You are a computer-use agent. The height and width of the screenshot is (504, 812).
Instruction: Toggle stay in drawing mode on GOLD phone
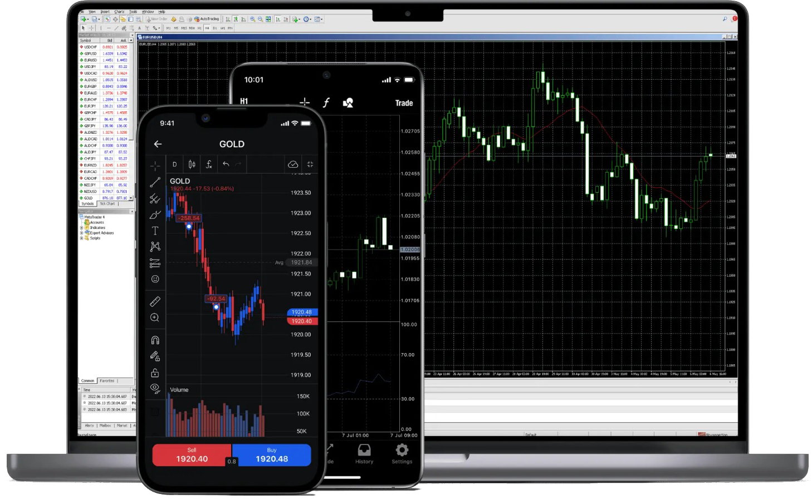click(x=155, y=356)
